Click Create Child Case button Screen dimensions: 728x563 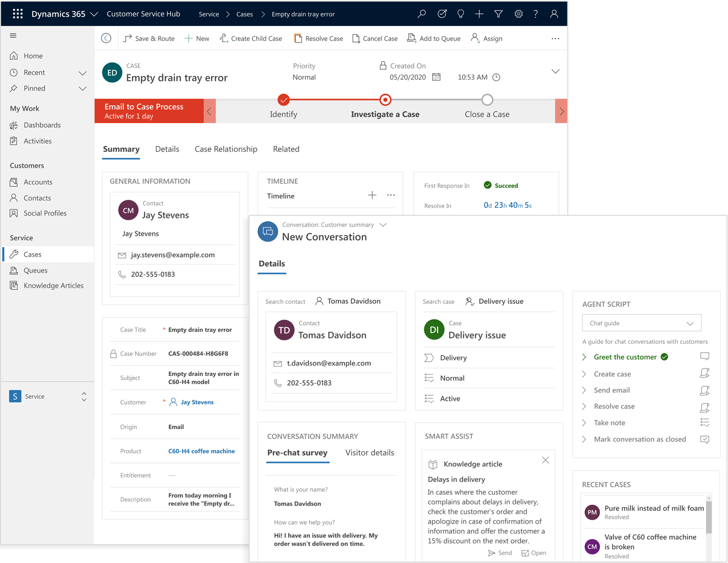pyautogui.click(x=251, y=38)
